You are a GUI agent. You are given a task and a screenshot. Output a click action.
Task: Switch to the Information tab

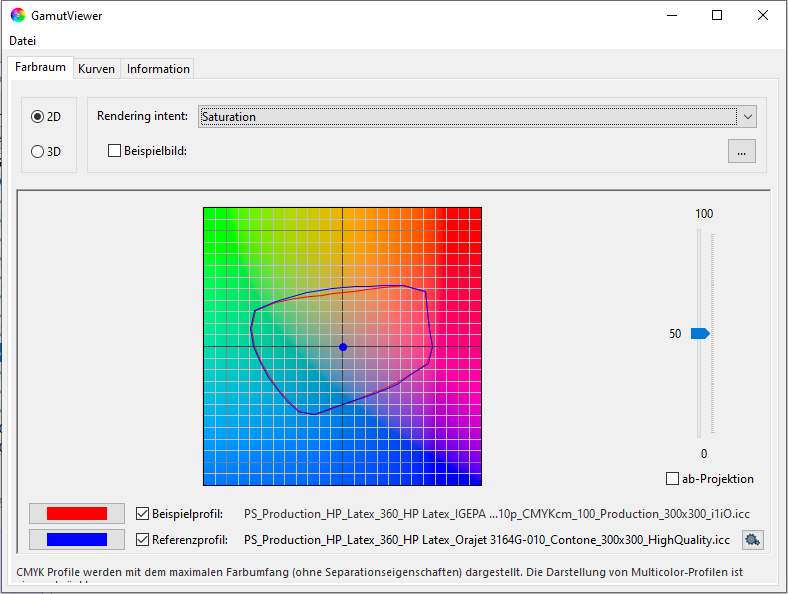[x=158, y=69]
